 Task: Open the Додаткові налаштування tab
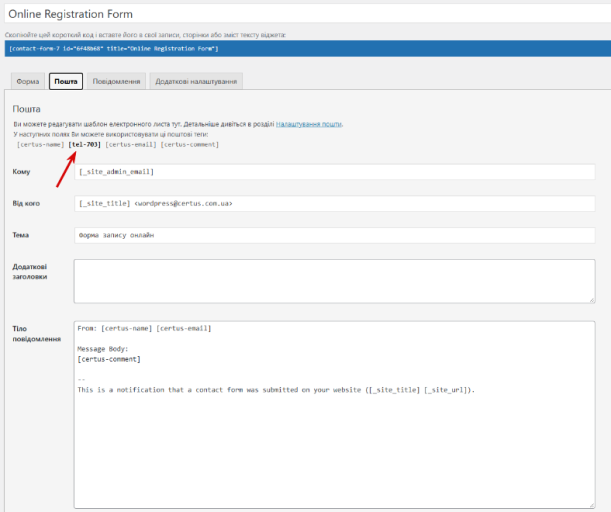click(196, 81)
